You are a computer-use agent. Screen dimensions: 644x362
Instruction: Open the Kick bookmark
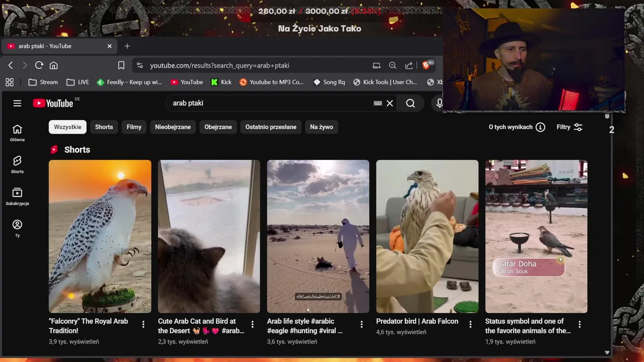coord(221,82)
